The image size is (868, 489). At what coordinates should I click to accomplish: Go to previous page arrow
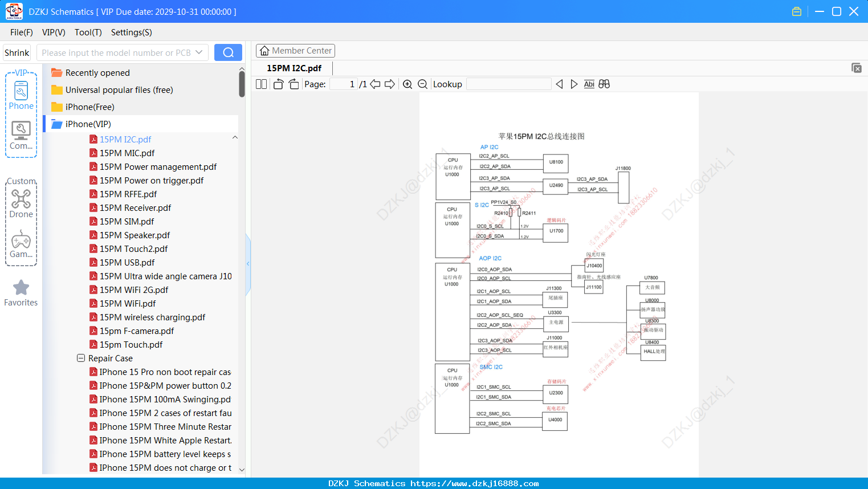pos(375,84)
